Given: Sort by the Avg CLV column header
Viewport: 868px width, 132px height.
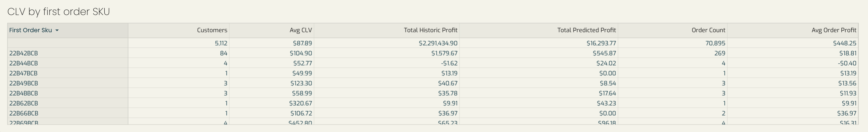Looking at the screenshot, I should coord(301,30).
